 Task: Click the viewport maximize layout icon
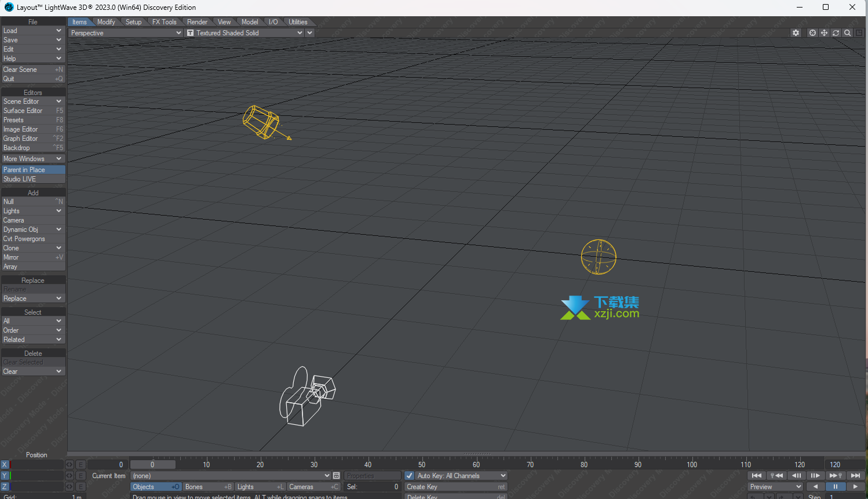coord(859,33)
